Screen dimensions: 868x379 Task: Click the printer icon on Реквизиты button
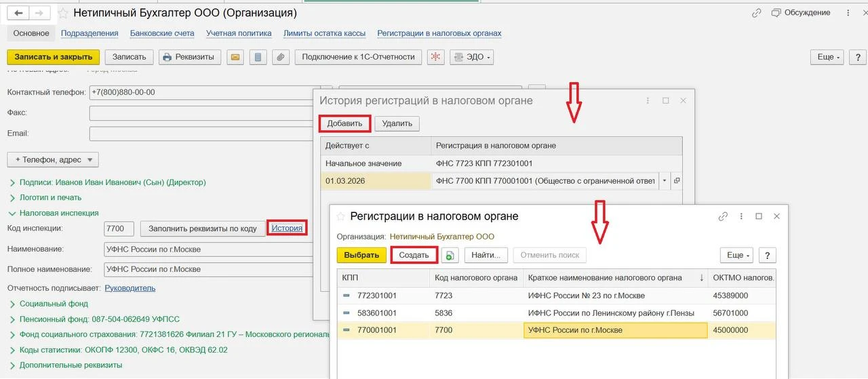pos(168,57)
